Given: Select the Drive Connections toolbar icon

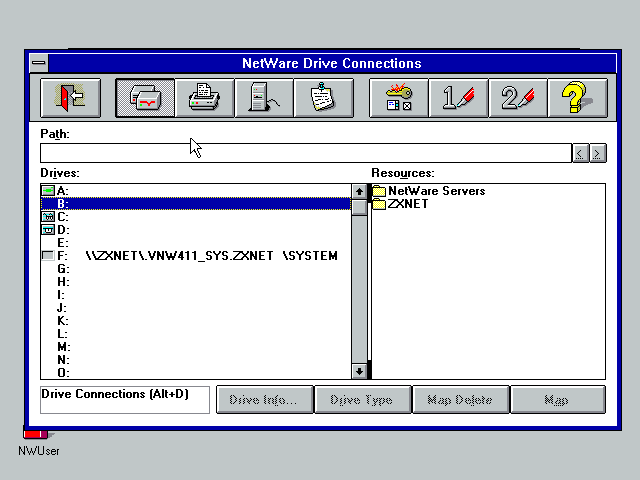Looking at the screenshot, I should point(145,98).
